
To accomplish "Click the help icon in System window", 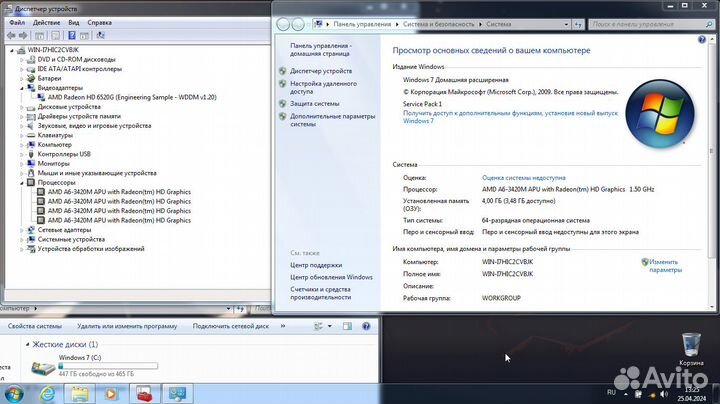I will (x=702, y=40).
